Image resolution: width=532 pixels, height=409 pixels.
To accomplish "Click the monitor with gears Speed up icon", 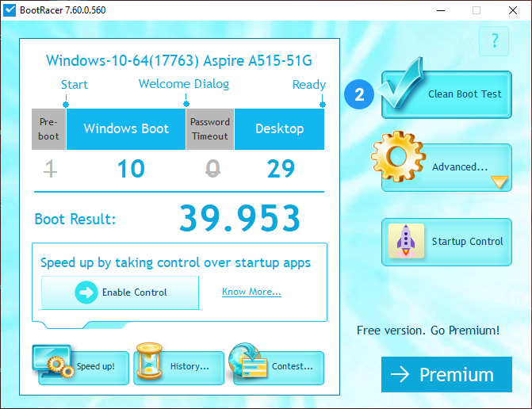I will point(53,361).
